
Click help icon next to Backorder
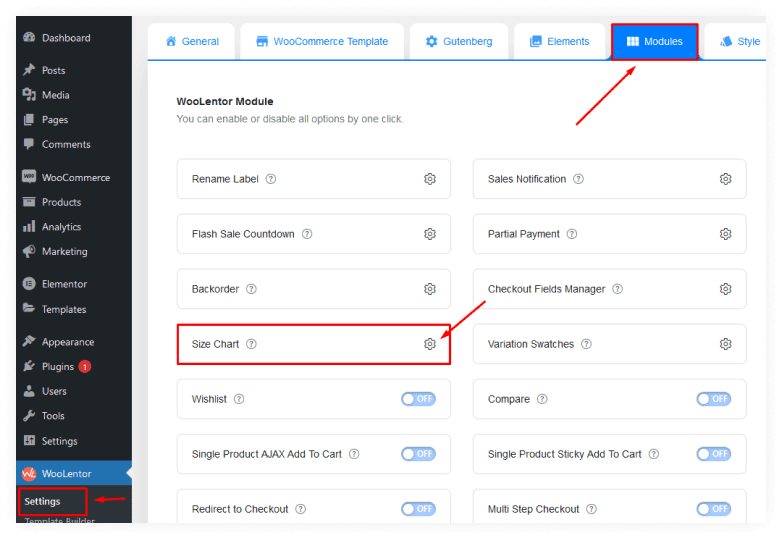click(251, 289)
